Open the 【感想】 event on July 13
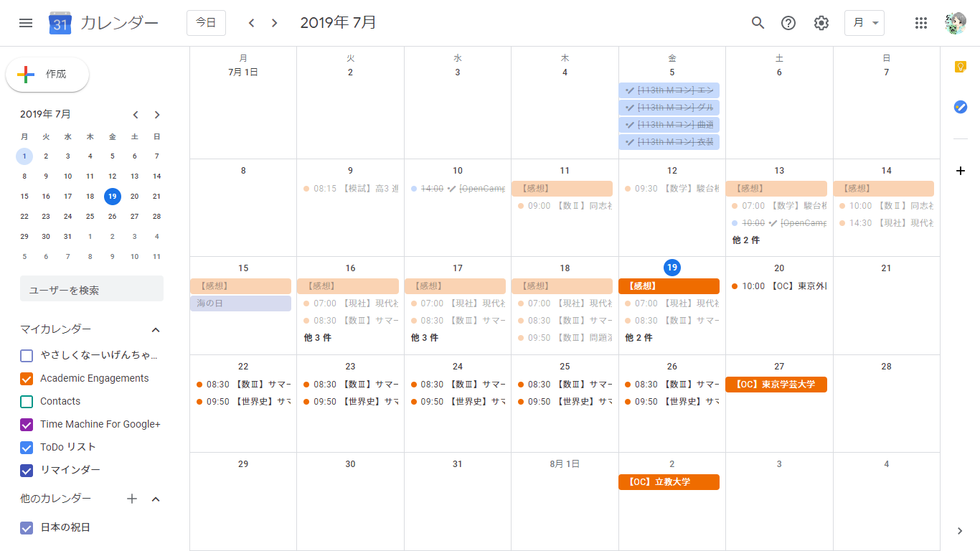Image resolution: width=980 pixels, height=551 pixels. point(776,189)
